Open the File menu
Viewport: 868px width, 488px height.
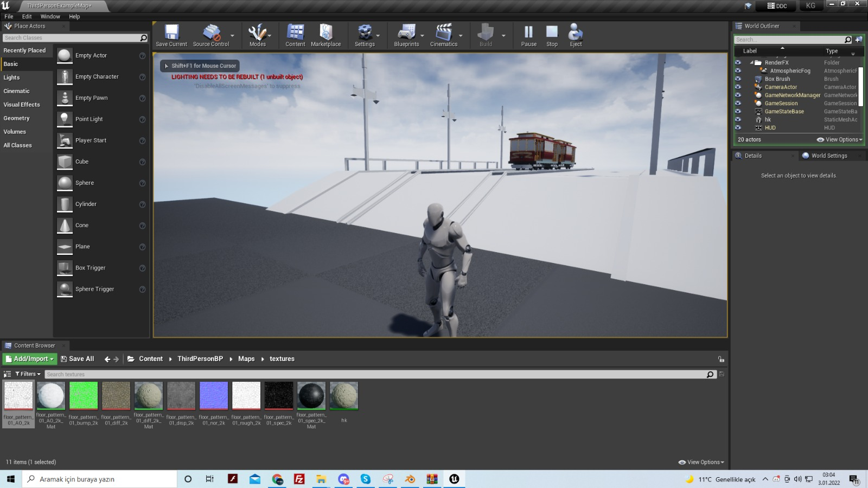point(9,16)
